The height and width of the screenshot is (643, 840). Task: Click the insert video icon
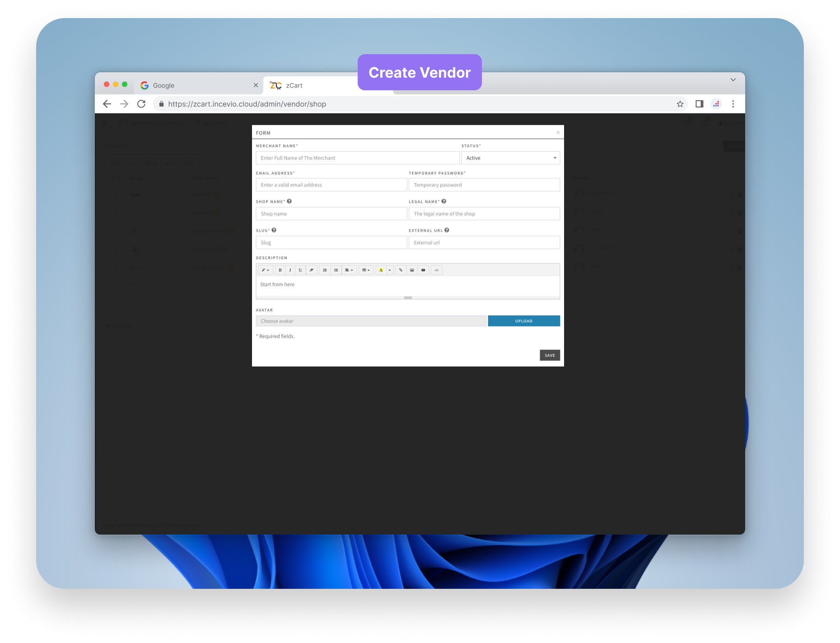[x=423, y=270]
